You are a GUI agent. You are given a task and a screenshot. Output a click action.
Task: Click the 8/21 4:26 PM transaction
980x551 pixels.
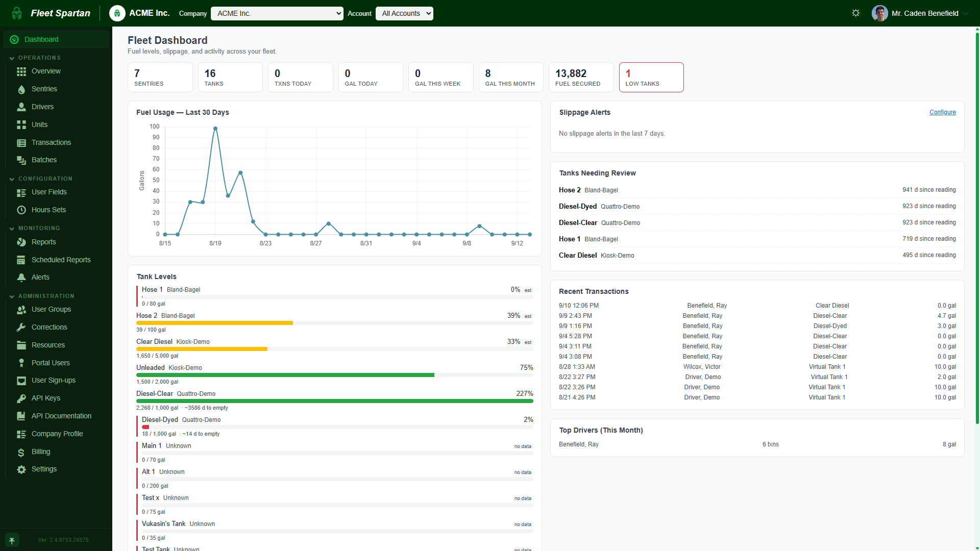[x=757, y=397]
